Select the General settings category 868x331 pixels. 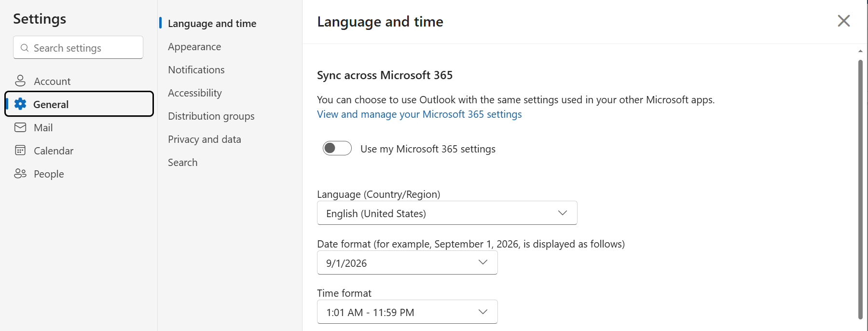click(x=79, y=104)
